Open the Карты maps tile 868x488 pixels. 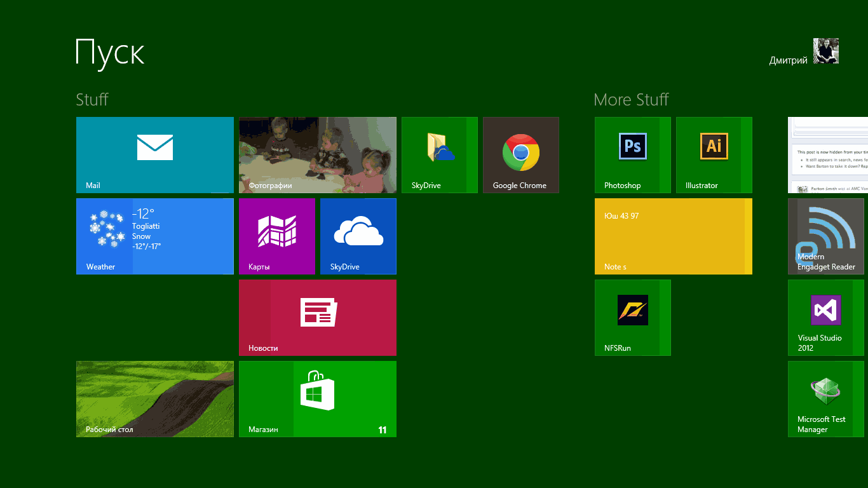[277, 236]
